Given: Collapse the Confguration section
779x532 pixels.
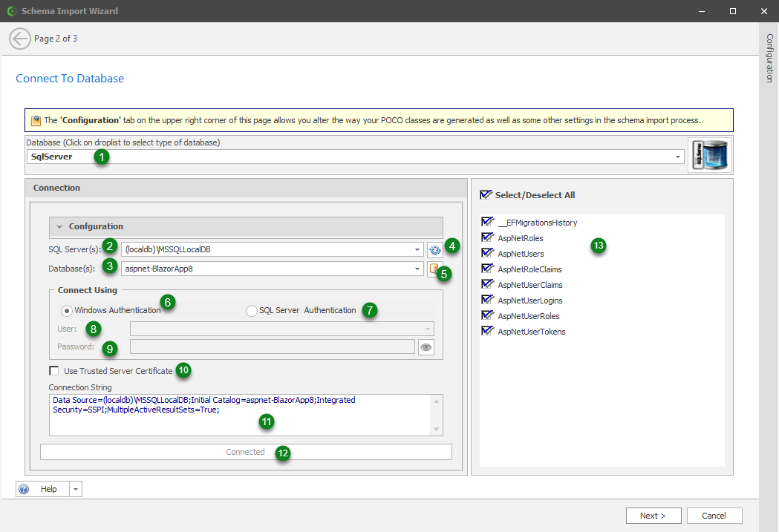Looking at the screenshot, I should (59, 227).
